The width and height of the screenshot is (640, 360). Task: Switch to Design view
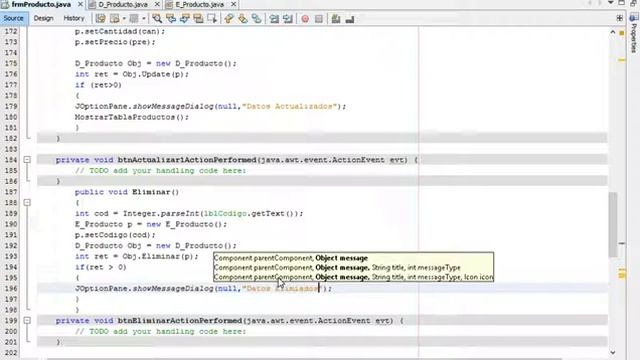point(44,18)
